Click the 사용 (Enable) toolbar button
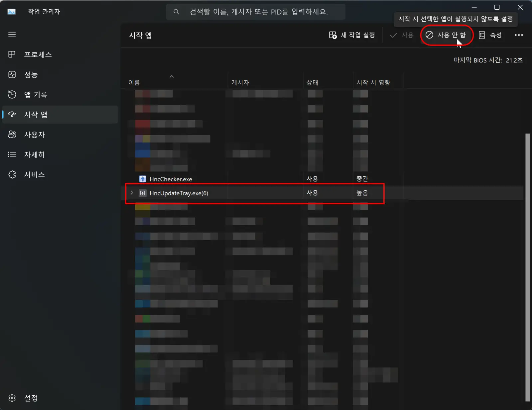The image size is (532, 410). [x=402, y=35]
